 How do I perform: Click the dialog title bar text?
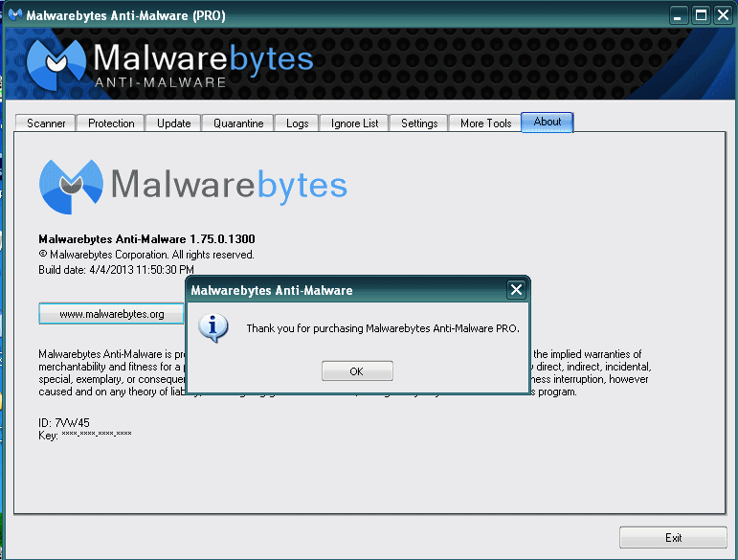click(x=272, y=290)
